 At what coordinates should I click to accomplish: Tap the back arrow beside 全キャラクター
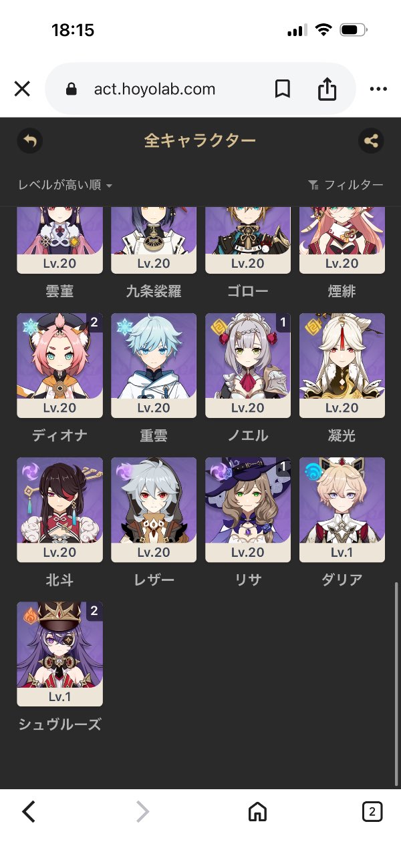coord(29,141)
